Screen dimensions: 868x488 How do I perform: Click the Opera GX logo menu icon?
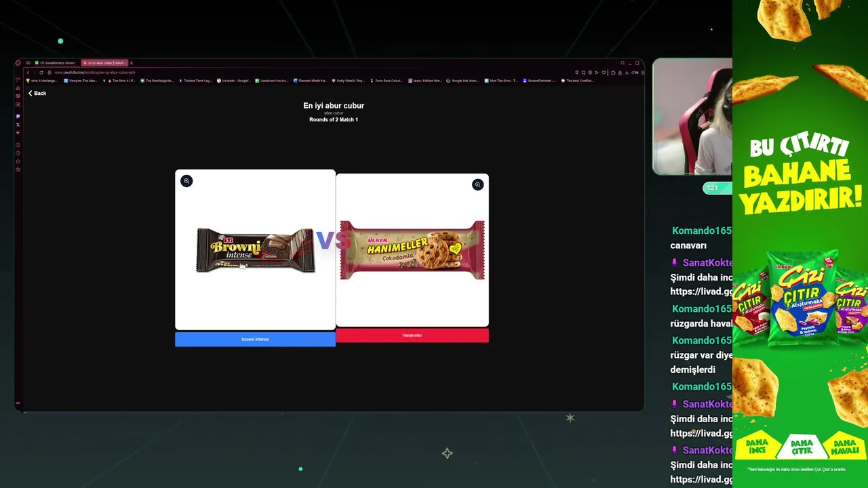point(18,63)
